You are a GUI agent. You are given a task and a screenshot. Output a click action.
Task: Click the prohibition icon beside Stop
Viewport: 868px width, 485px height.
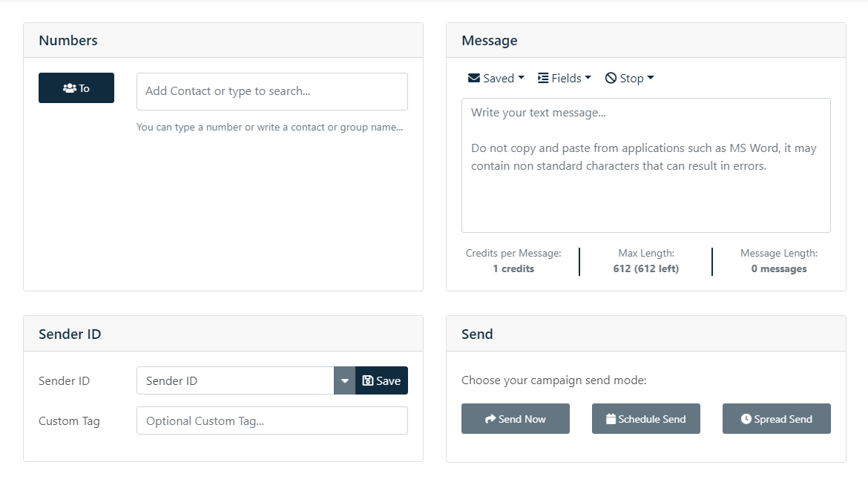point(611,78)
